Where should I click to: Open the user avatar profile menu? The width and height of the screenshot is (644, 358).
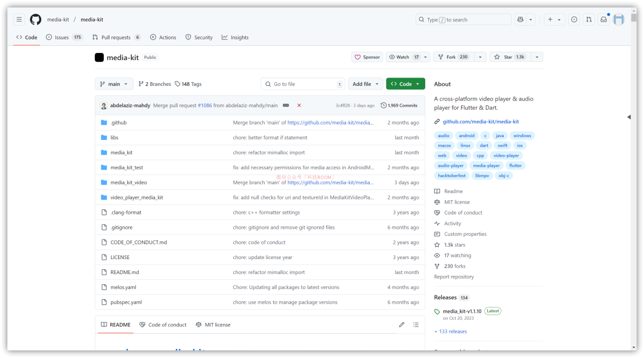click(618, 19)
